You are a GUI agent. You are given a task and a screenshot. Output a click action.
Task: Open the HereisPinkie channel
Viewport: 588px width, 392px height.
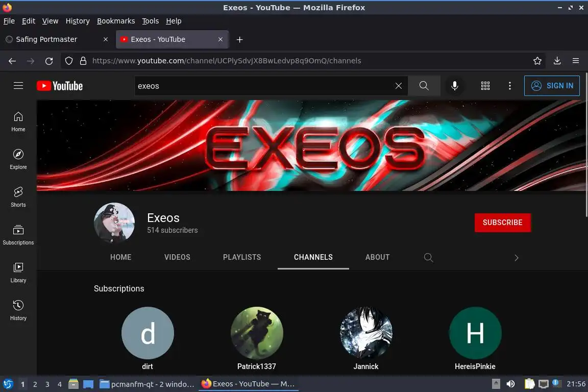(475, 338)
